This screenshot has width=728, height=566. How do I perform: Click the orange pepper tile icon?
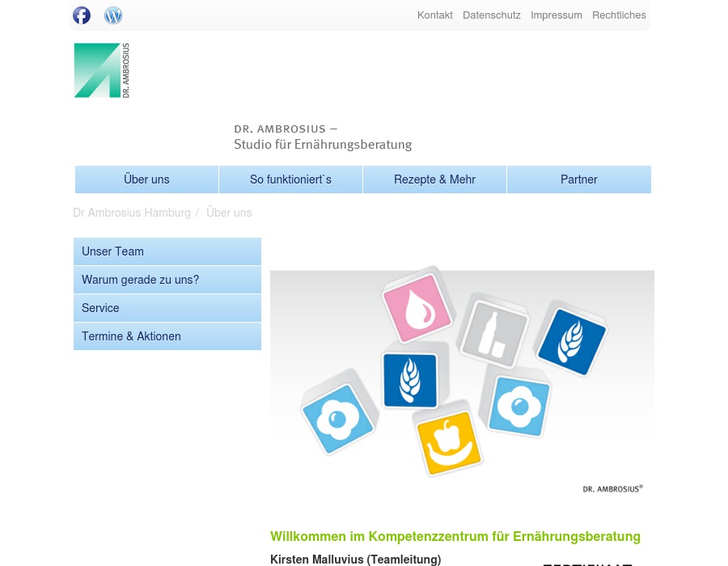449,442
